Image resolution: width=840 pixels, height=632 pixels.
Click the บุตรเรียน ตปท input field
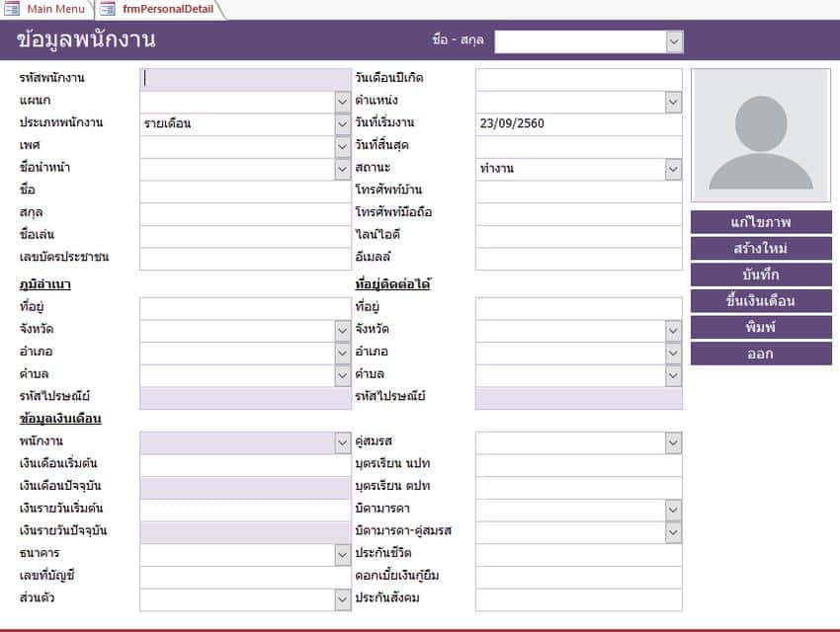coord(578,488)
